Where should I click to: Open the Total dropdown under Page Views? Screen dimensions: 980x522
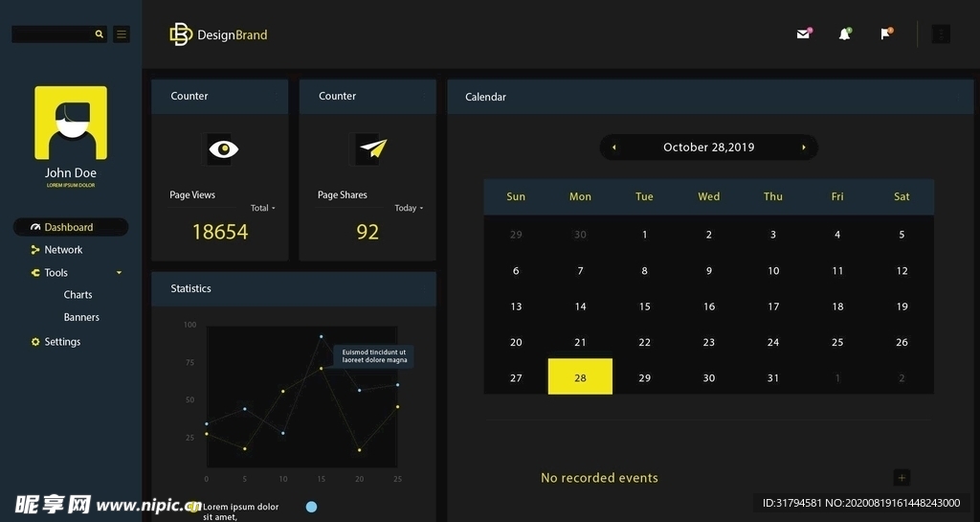pos(262,208)
